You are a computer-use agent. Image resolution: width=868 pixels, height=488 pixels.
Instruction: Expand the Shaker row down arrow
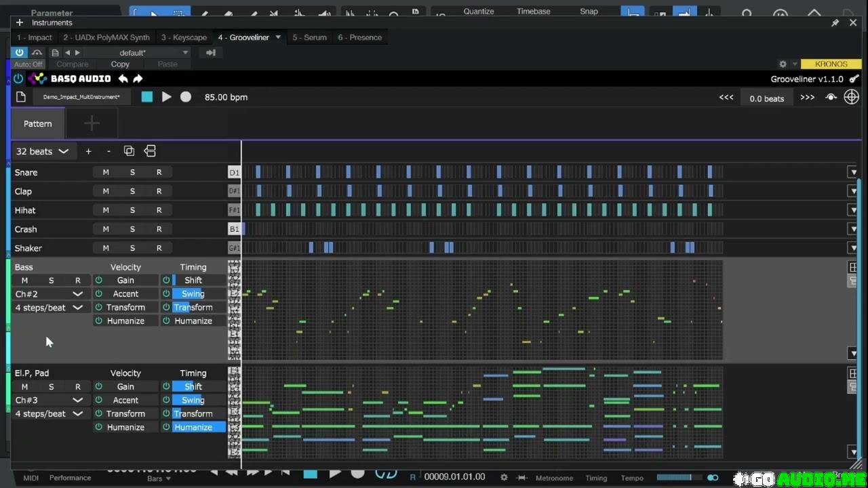pyautogui.click(x=854, y=248)
